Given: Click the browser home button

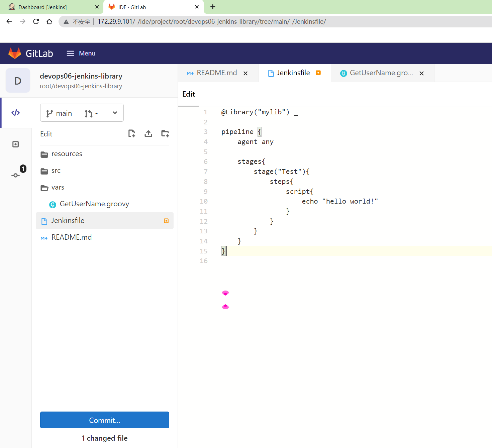Looking at the screenshot, I should point(50,21).
